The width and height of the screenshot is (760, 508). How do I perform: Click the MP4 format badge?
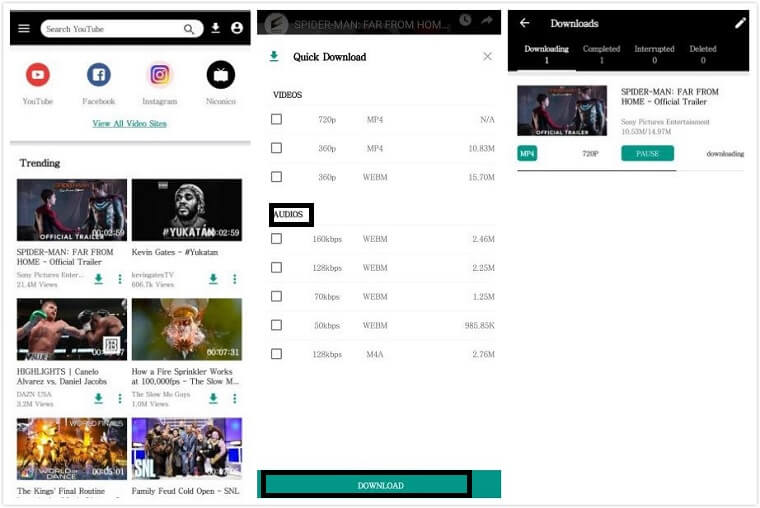point(527,154)
